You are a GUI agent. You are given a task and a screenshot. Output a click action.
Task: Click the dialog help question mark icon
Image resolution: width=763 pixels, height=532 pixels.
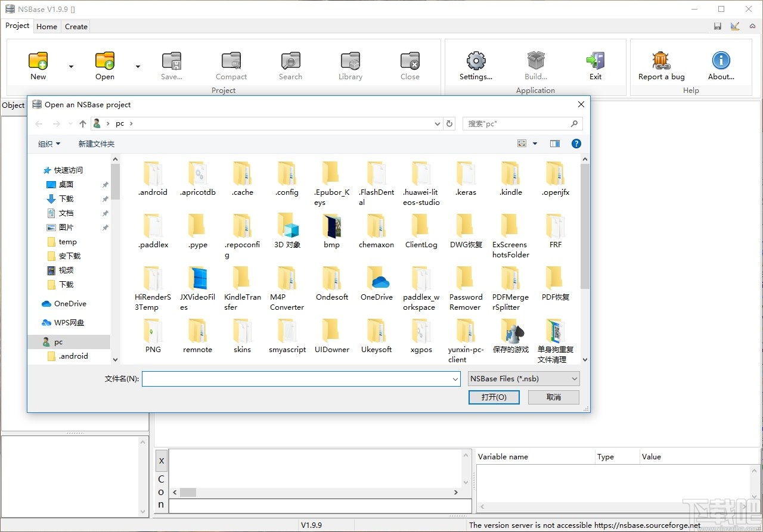[x=576, y=144]
